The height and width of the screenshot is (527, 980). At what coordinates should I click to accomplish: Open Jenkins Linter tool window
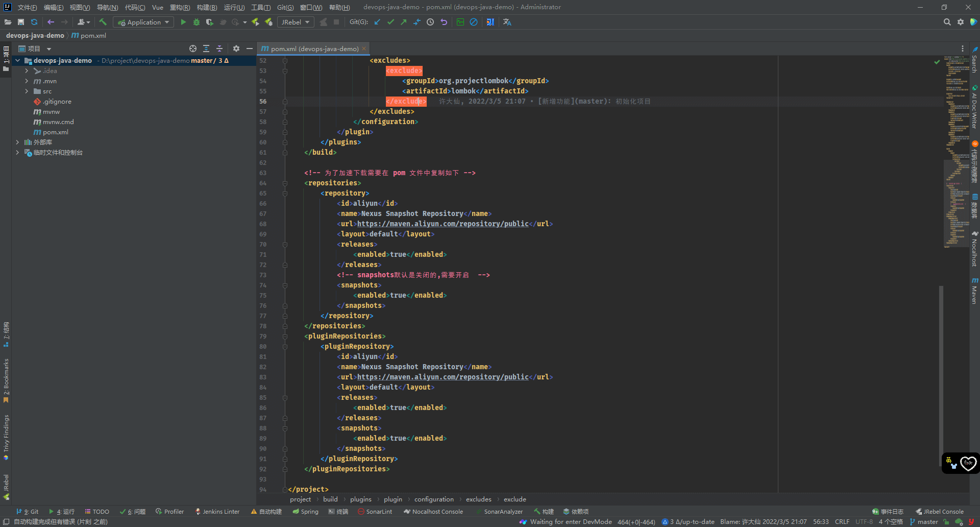coord(217,511)
